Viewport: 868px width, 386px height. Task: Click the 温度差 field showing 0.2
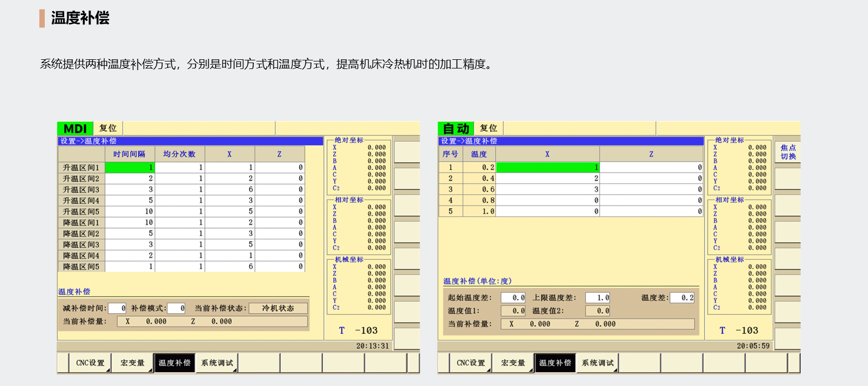point(682,298)
